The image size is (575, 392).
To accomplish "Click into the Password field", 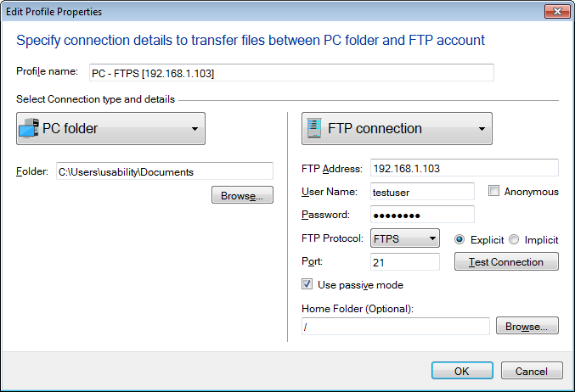I will click(x=422, y=215).
